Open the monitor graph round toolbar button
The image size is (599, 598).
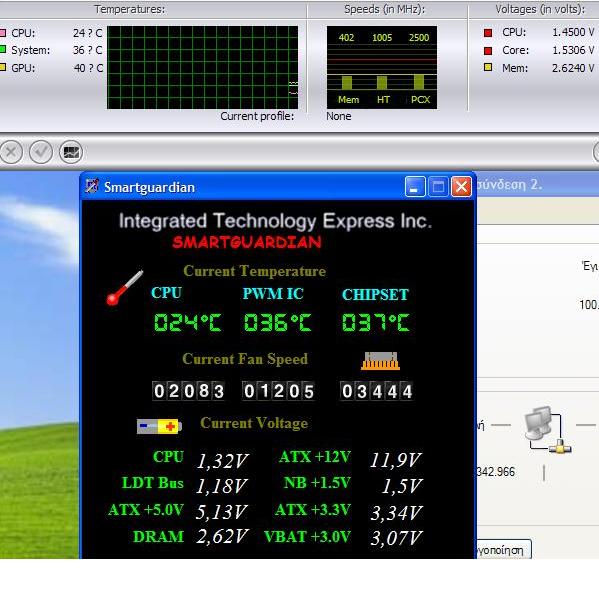coord(71,152)
